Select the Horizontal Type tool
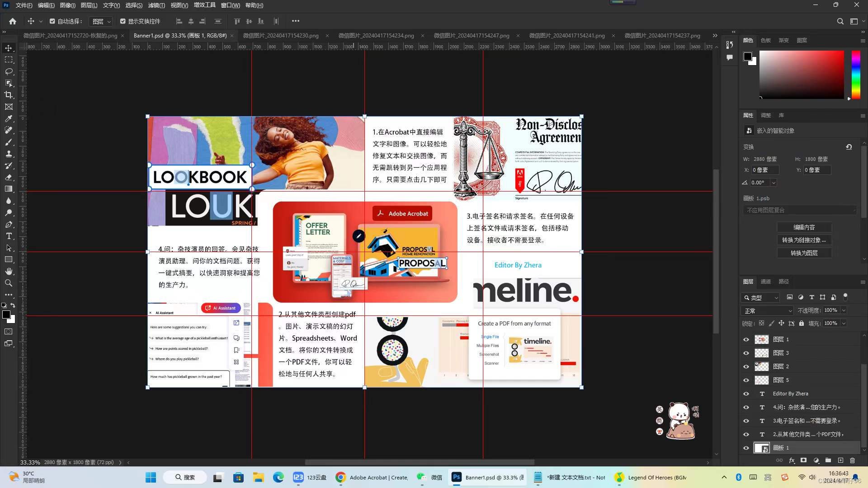 [x=9, y=236]
